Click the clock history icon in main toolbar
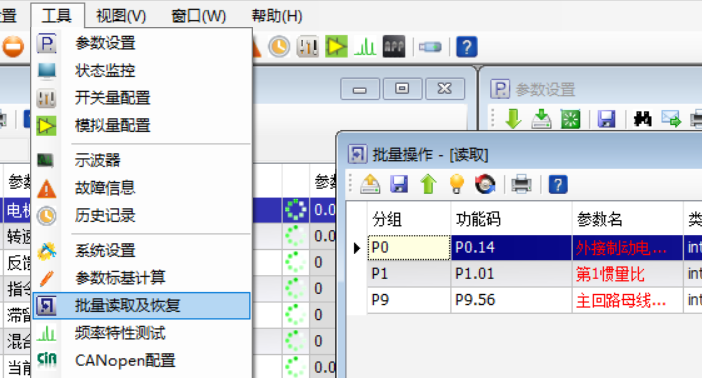This screenshot has height=378, width=702. point(279,47)
